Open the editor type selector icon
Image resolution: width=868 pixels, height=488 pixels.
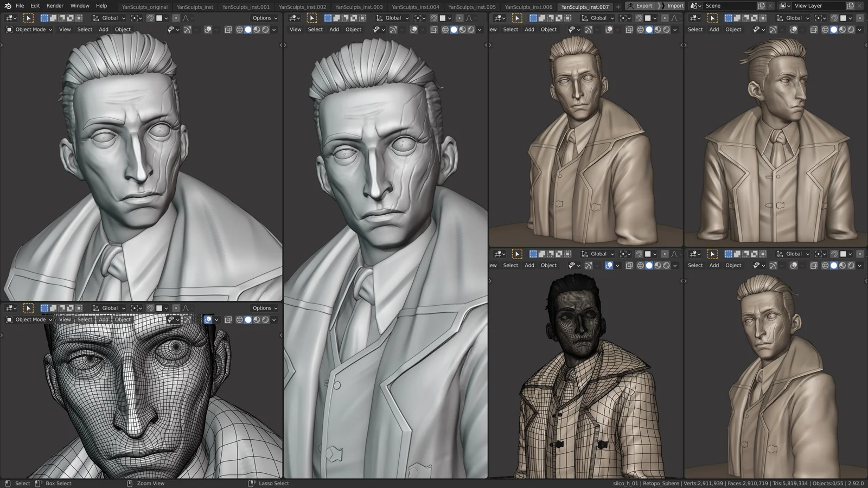tap(10, 18)
